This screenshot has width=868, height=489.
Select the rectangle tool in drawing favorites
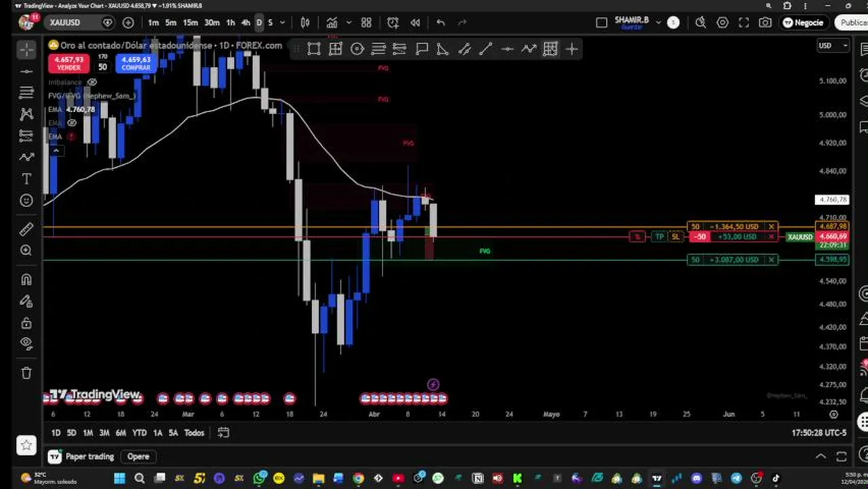pos(314,49)
